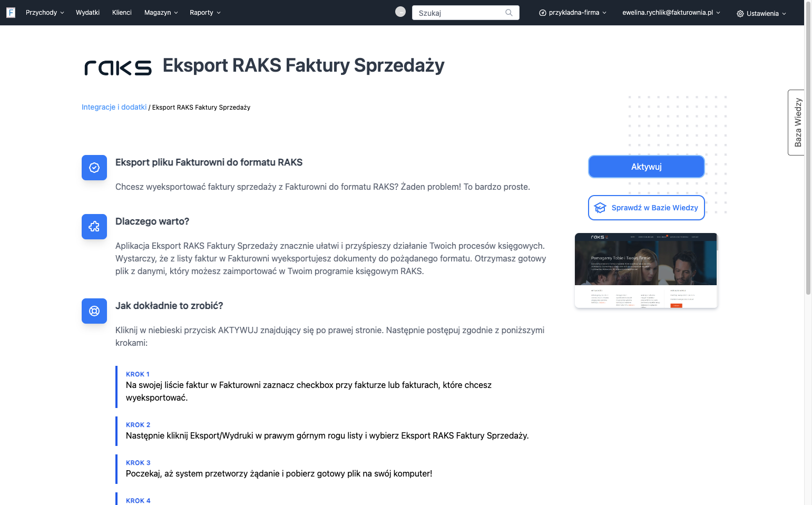The image size is (812, 505).
Task: Click the Fakturownia logo icon
Action: point(11,13)
